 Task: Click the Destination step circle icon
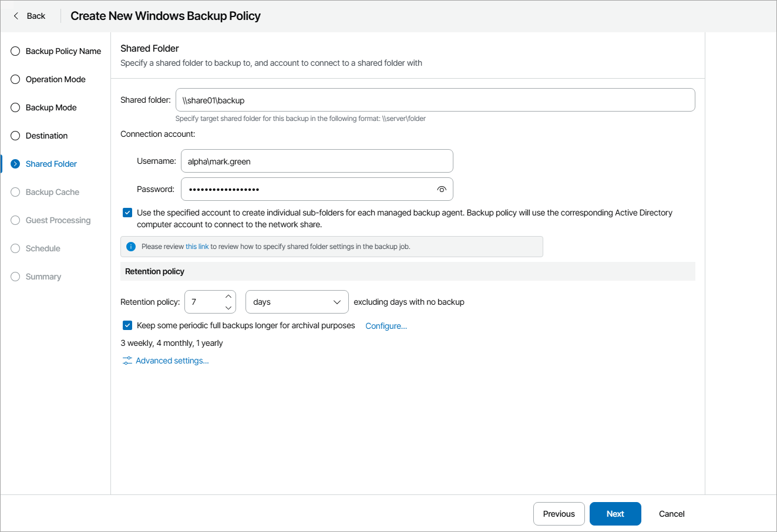15,136
